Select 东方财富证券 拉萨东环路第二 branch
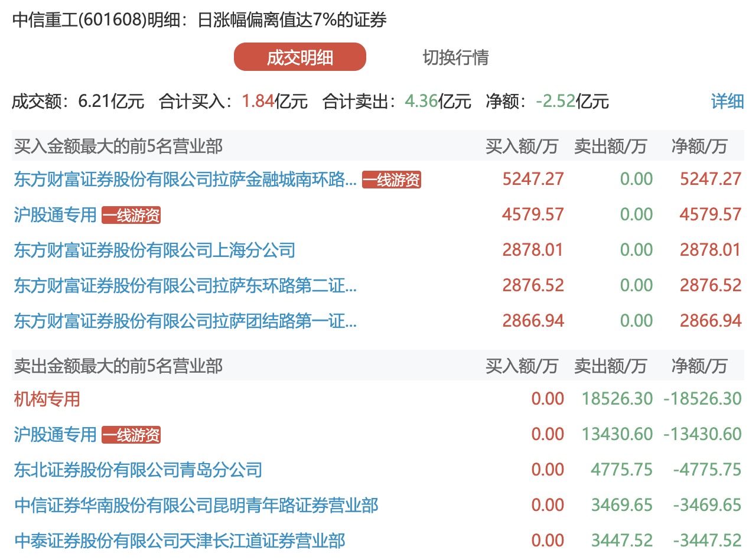Image resolution: width=749 pixels, height=560 pixels. 185,286
